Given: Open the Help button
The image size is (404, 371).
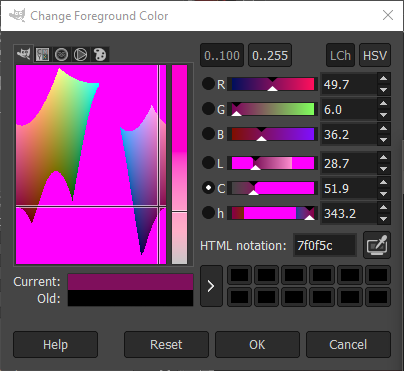Looking at the screenshot, I should pos(55,344).
